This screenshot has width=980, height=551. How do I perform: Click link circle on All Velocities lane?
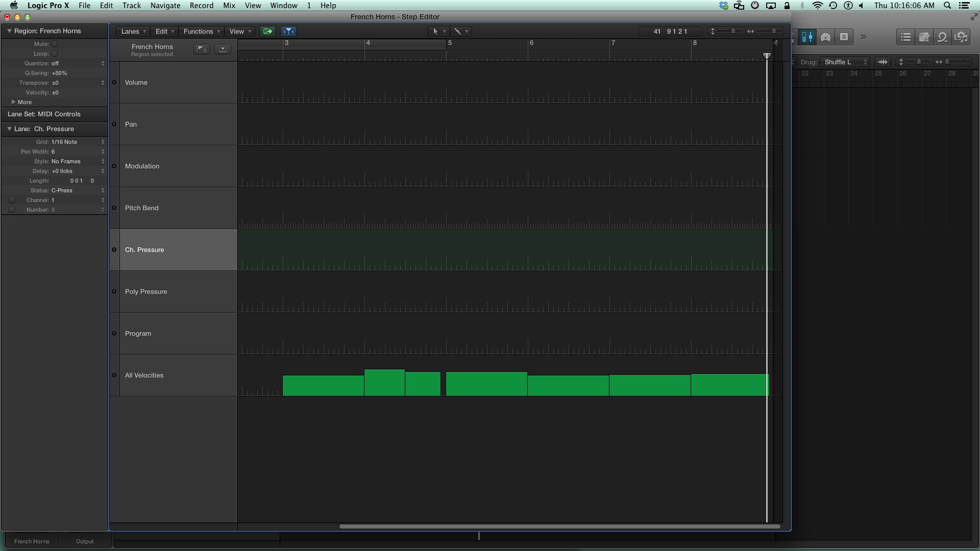114,375
